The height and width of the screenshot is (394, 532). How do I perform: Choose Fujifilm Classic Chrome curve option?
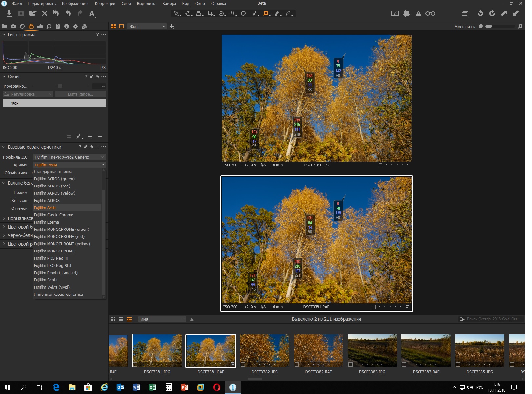pyautogui.click(x=67, y=215)
